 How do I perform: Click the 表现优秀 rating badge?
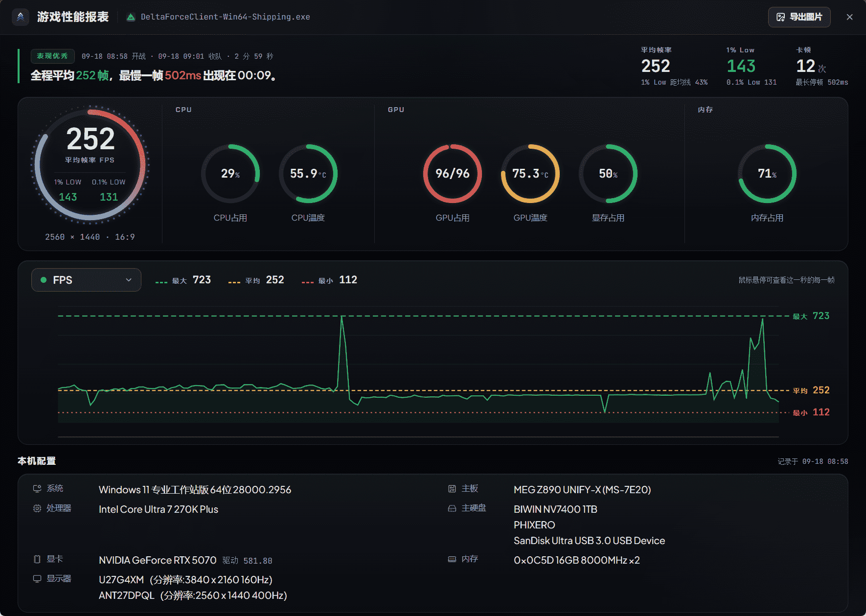pos(52,56)
